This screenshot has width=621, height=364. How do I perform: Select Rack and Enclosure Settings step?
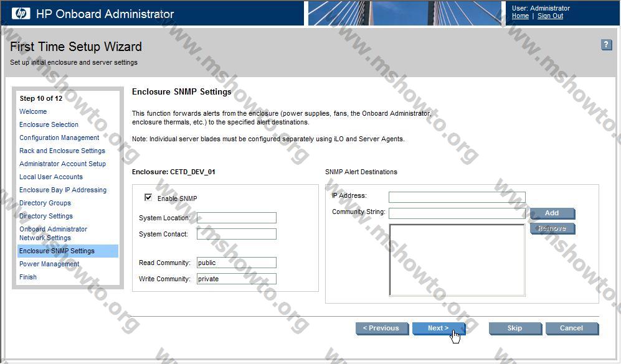point(62,151)
